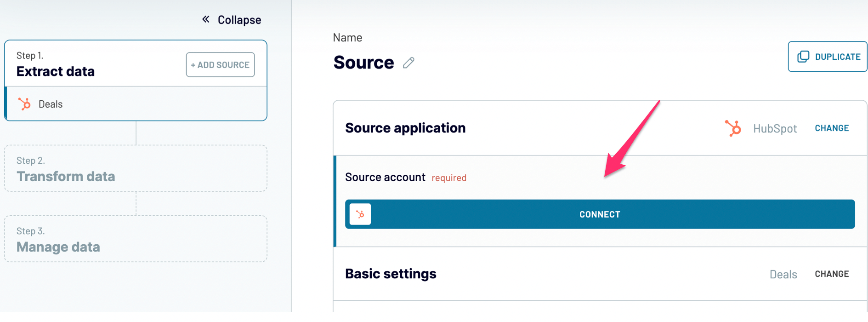Duplicate this source

tap(828, 57)
